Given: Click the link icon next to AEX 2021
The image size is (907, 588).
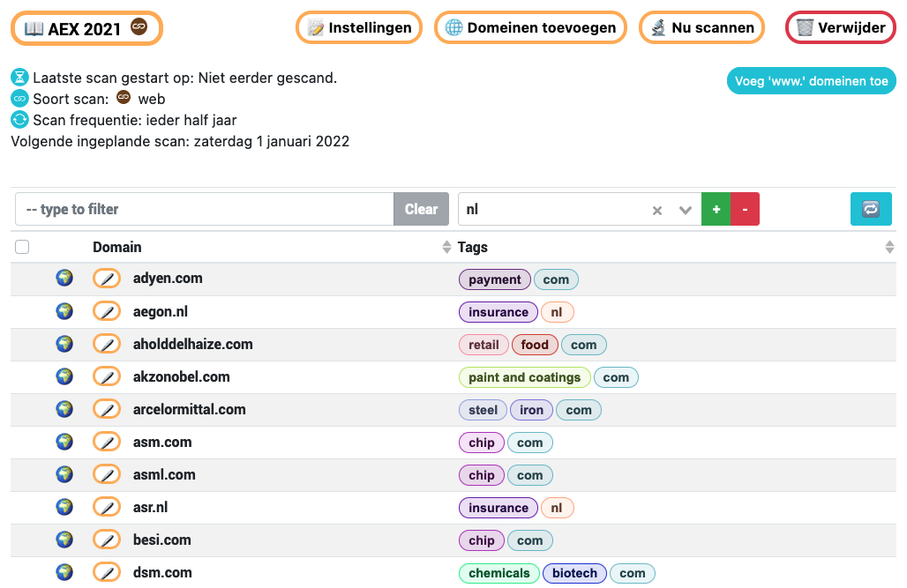Looking at the screenshot, I should pos(139,26).
